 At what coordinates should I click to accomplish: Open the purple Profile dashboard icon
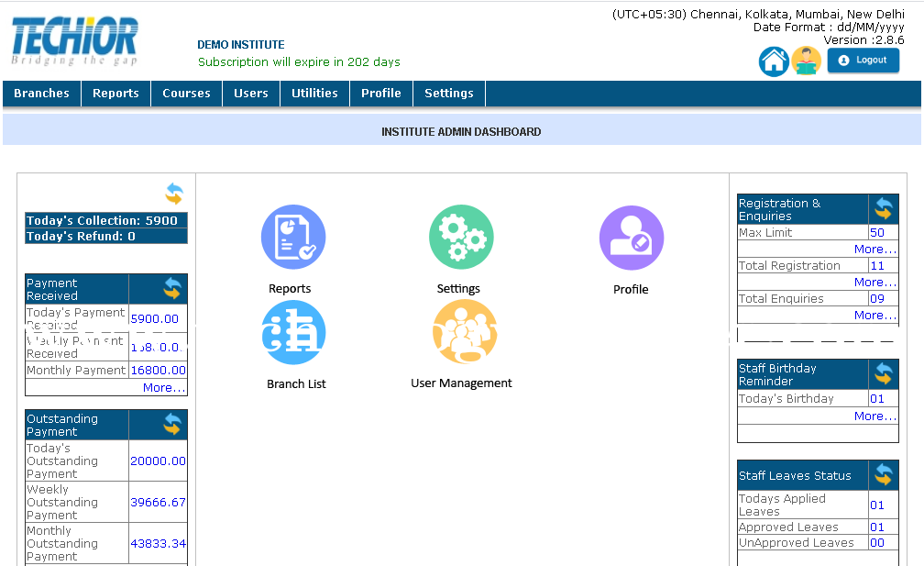point(632,238)
